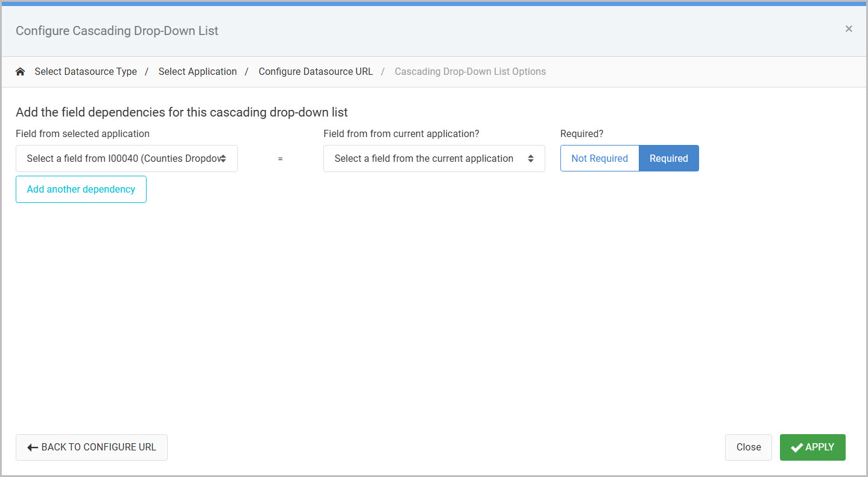This screenshot has height=477, width=868.
Task: Go to Select Application breadcrumb
Action: point(198,72)
